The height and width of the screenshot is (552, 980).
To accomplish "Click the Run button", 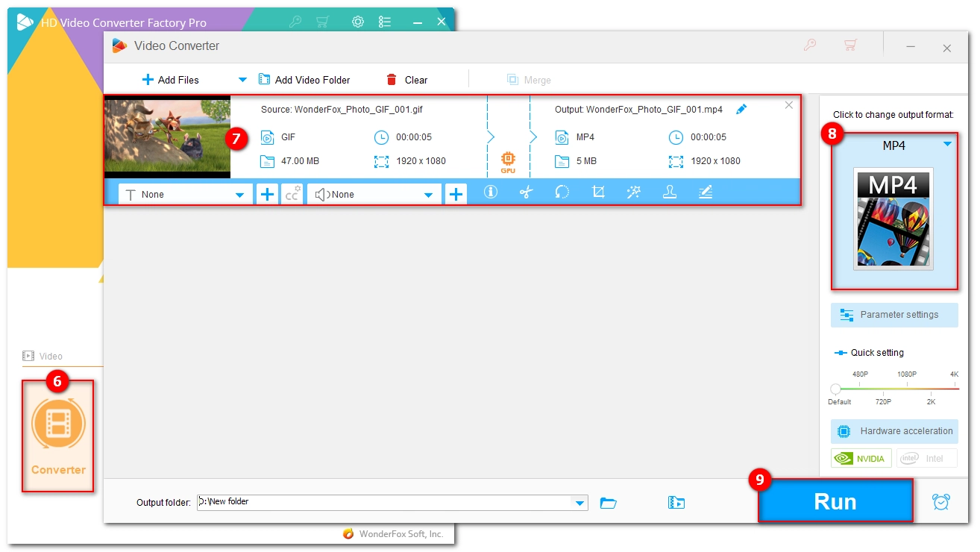I will pyautogui.click(x=835, y=501).
